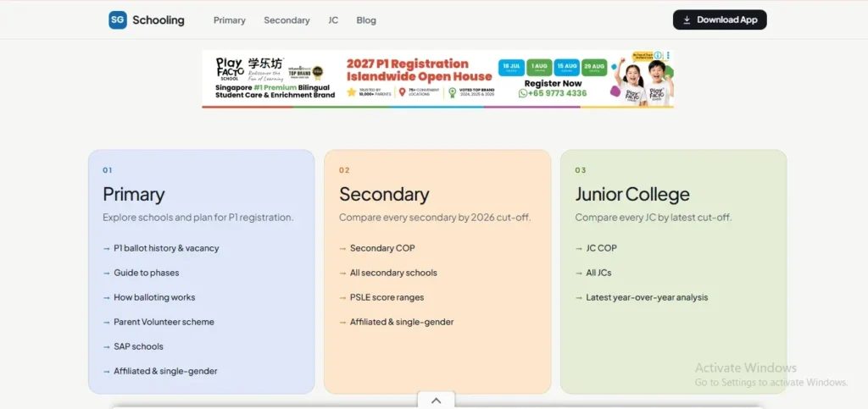
Task: Open All secondary schools link
Action: tap(393, 273)
